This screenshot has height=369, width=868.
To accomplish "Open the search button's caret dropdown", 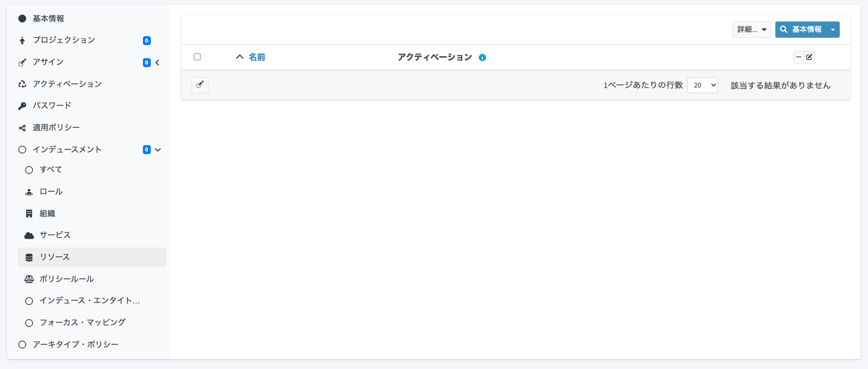I will click(833, 29).
